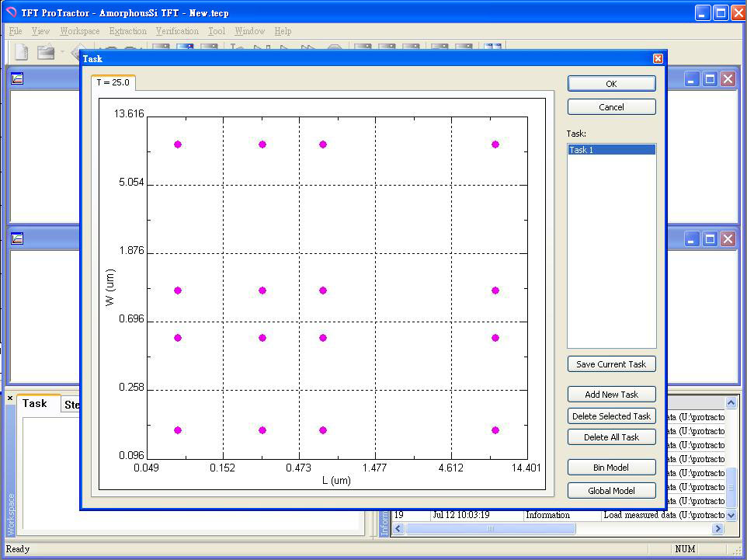Open the Verification menu
The image size is (747, 560).
[177, 31]
